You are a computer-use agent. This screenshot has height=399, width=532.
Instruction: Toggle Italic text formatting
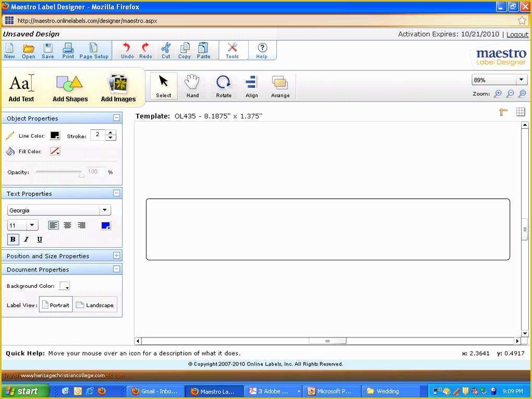tap(27, 239)
